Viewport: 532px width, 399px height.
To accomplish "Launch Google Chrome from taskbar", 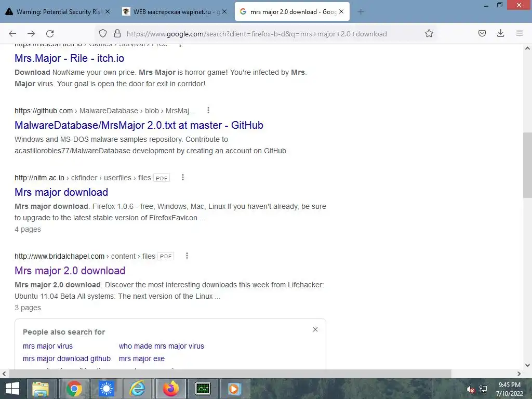I will (74, 389).
